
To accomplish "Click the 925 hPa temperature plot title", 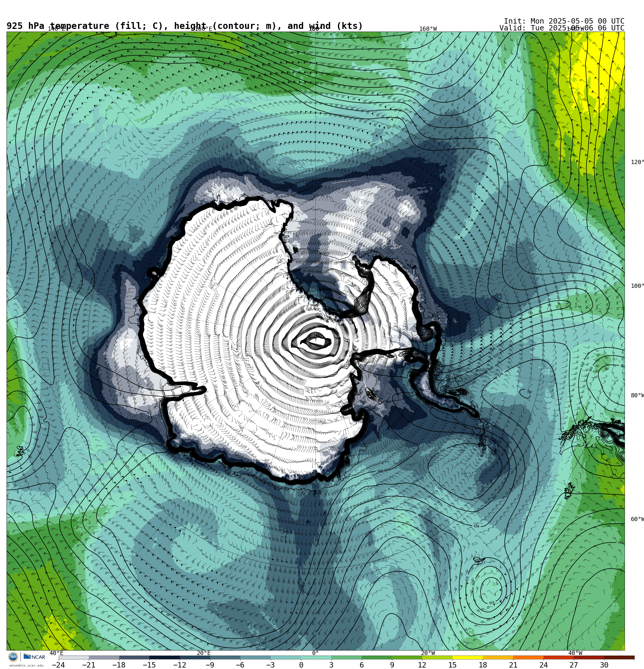I will coord(185,26).
